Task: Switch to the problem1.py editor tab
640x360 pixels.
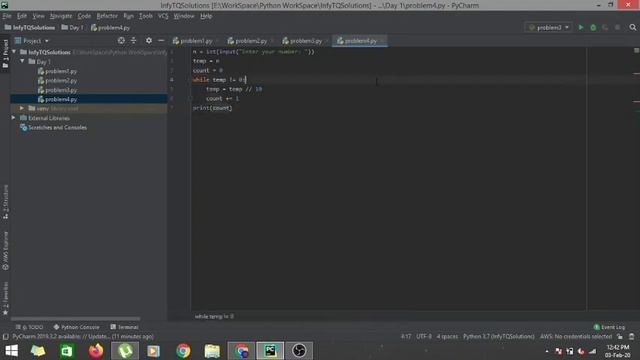Action: point(195,41)
